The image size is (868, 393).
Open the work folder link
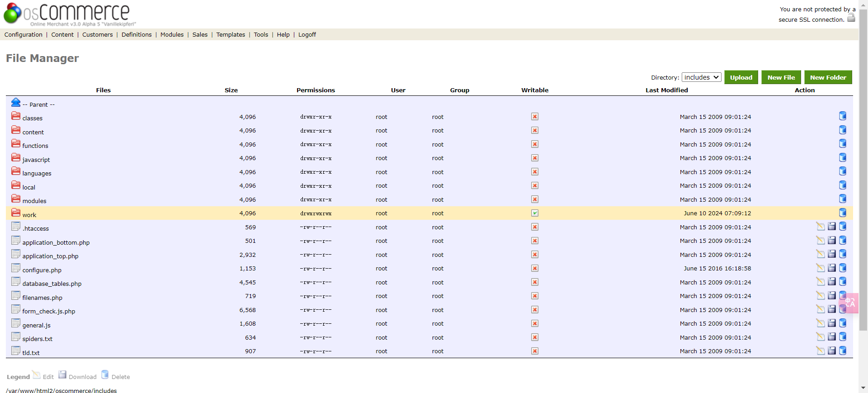click(29, 215)
